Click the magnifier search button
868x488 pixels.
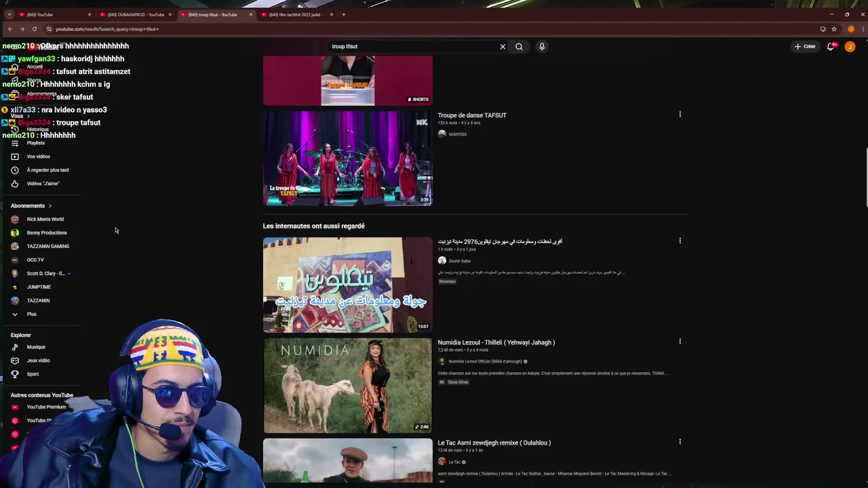(519, 47)
